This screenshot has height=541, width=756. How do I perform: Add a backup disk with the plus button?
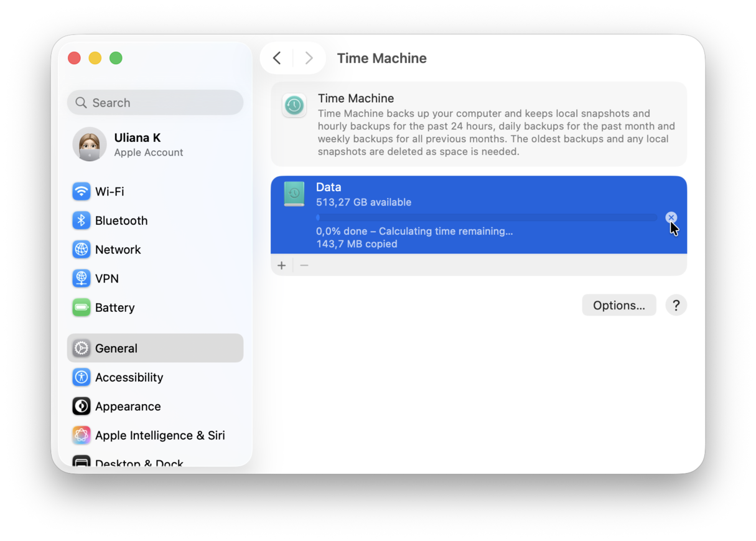pyautogui.click(x=281, y=265)
